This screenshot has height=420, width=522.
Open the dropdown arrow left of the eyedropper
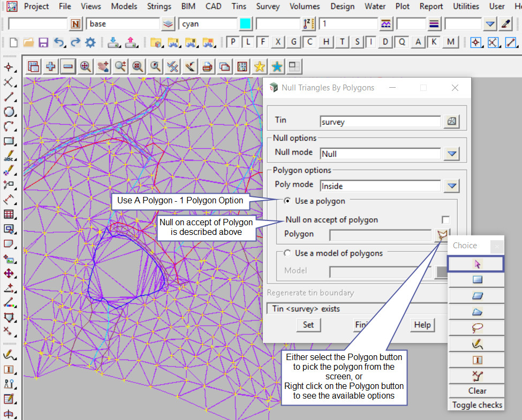[490, 24]
